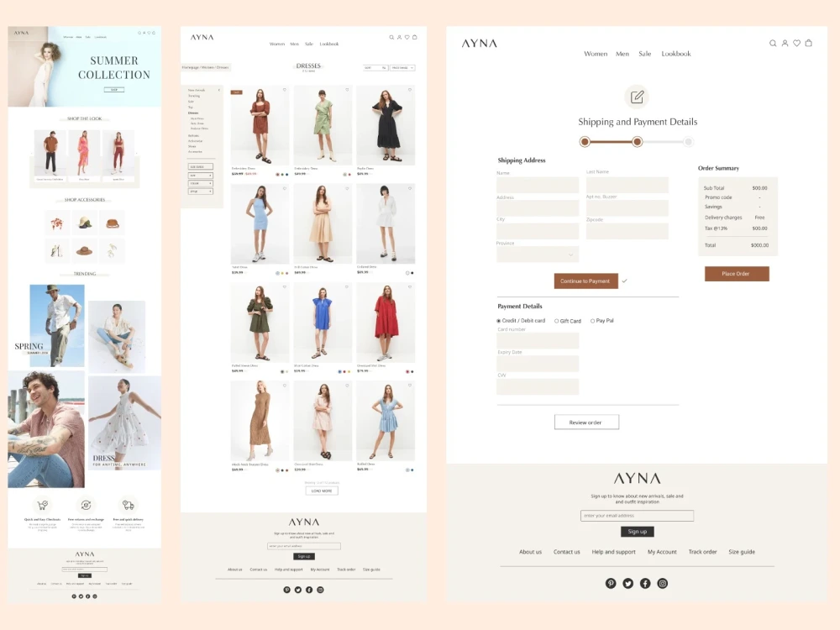Click the inactive third checkout progress step

tap(689, 142)
